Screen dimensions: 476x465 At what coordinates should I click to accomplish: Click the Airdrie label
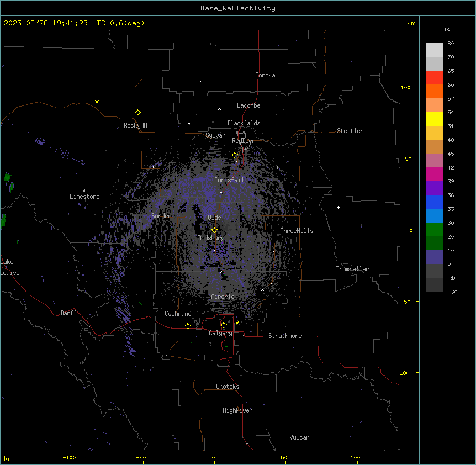pyautogui.click(x=223, y=297)
